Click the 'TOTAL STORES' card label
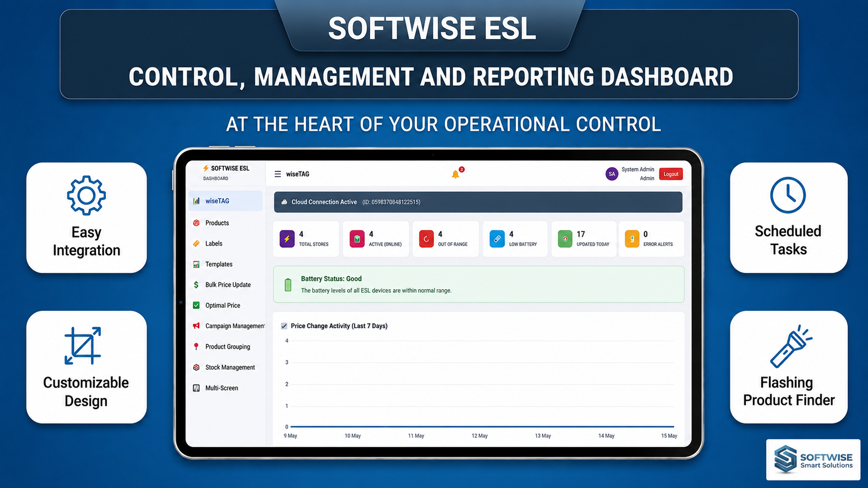 (314, 245)
